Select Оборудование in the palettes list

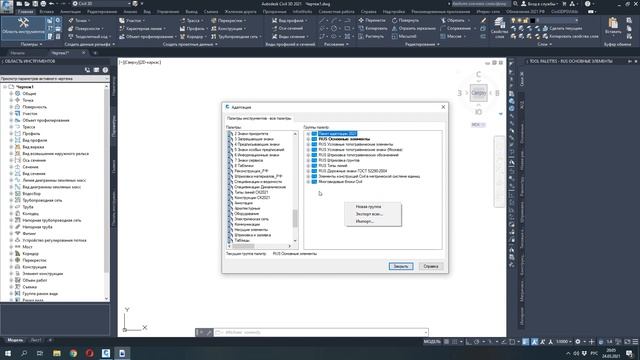tap(247, 213)
